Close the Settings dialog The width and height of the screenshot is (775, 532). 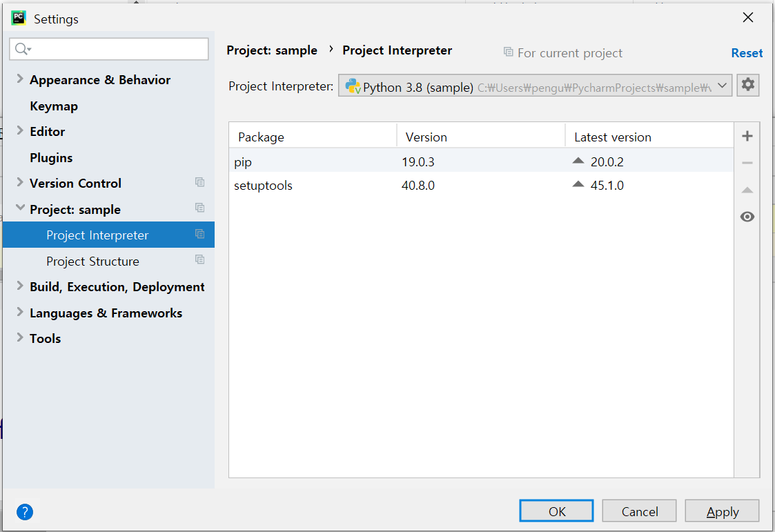748,18
